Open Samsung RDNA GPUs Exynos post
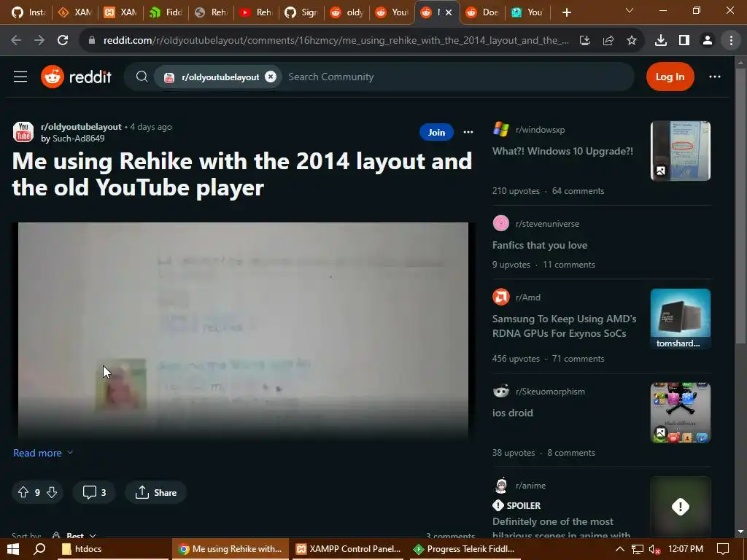This screenshot has height=560, width=747. pyautogui.click(x=564, y=326)
